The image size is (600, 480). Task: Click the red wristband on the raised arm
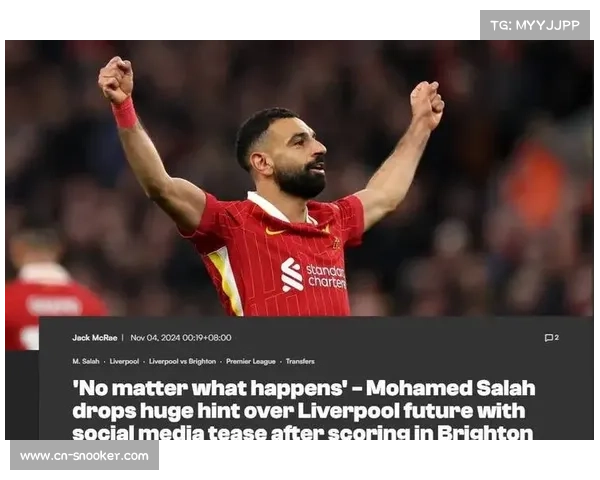125,113
